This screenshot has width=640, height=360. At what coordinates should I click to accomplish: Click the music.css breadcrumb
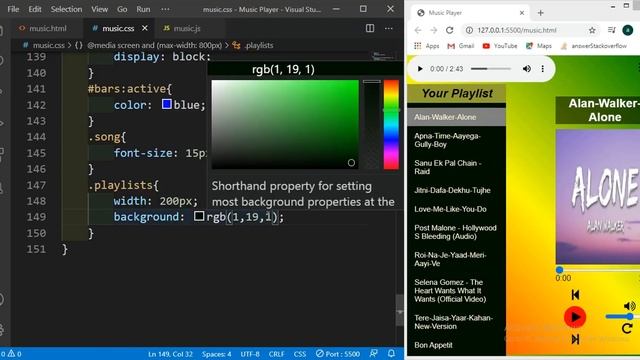[48, 45]
